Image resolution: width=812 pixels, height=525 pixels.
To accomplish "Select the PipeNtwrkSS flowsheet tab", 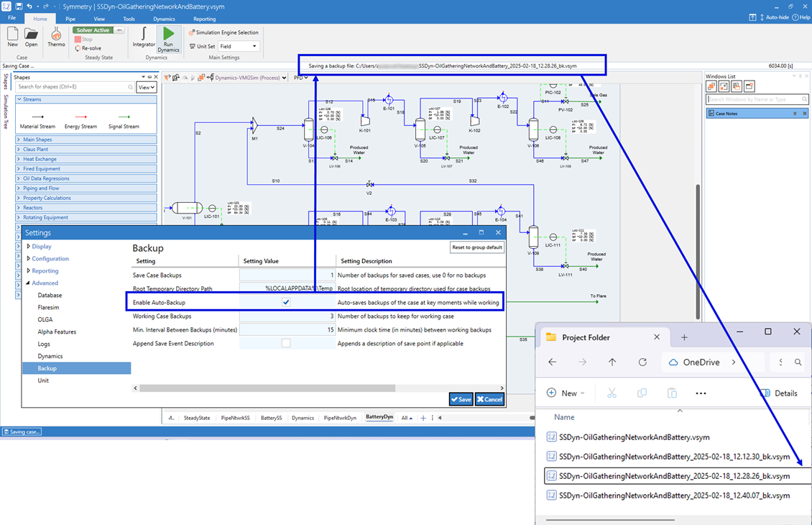I will click(235, 418).
